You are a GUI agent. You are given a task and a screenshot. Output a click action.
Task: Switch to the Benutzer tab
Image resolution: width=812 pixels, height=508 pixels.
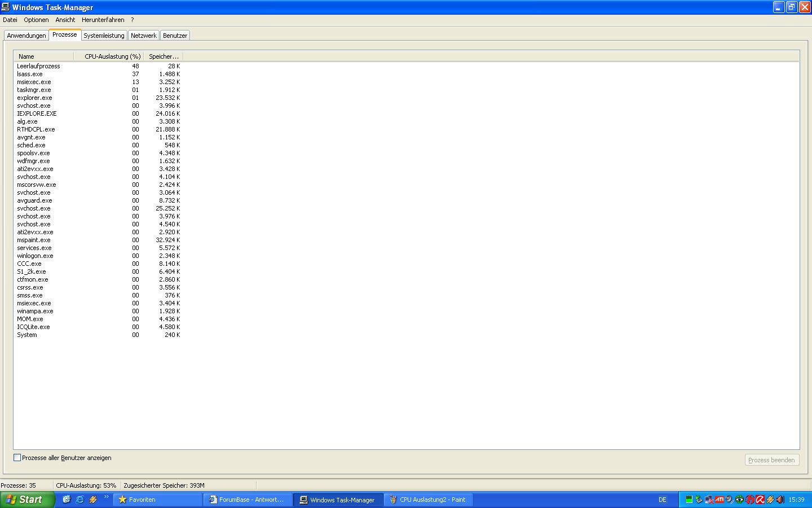coord(175,36)
